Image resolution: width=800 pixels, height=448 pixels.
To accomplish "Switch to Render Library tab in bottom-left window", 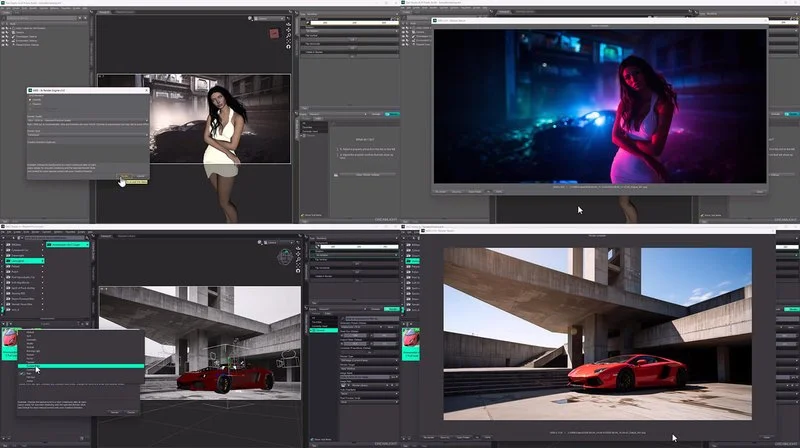I will 126,236.
